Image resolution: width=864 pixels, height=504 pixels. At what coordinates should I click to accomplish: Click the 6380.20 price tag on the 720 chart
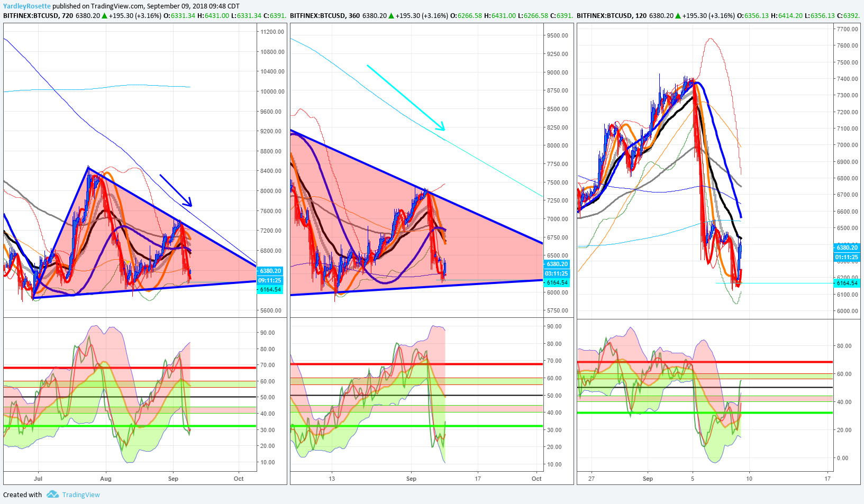click(270, 271)
